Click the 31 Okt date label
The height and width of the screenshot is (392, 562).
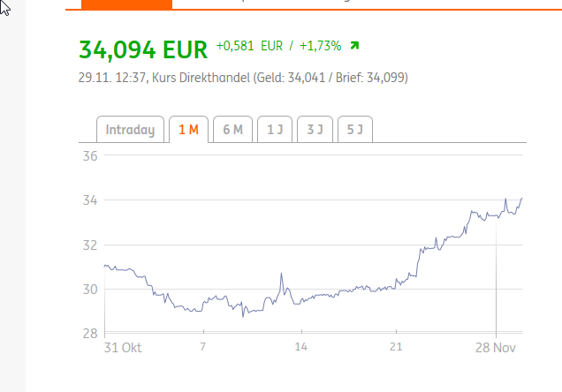point(122,347)
